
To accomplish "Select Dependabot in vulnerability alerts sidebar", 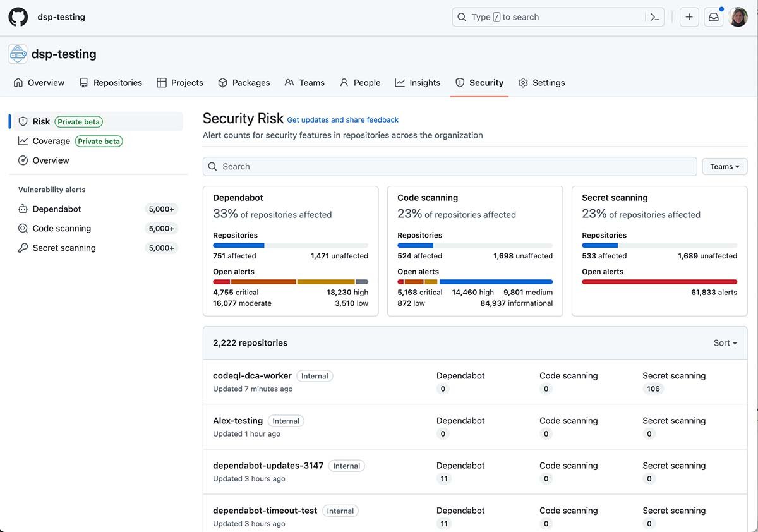I will click(x=57, y=209).
